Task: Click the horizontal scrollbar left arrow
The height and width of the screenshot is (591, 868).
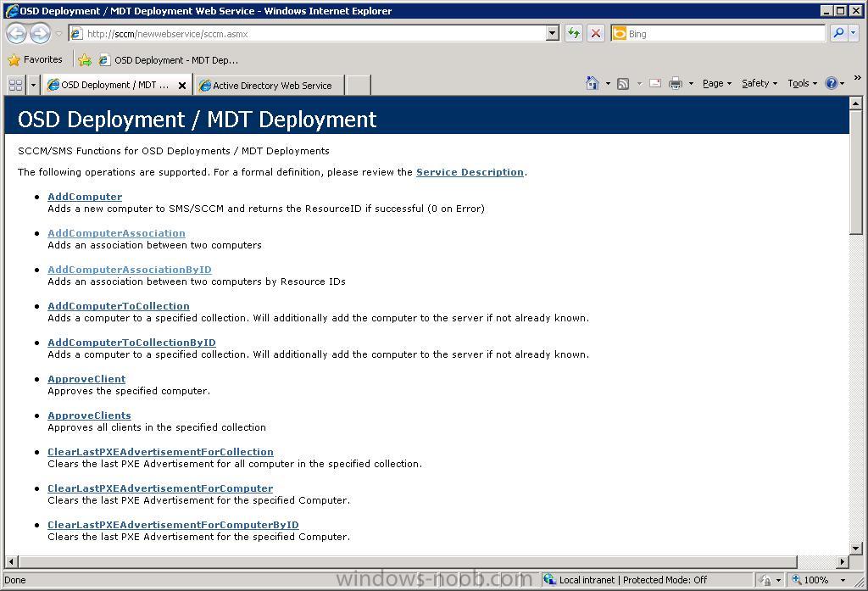Action: point(10,561)
